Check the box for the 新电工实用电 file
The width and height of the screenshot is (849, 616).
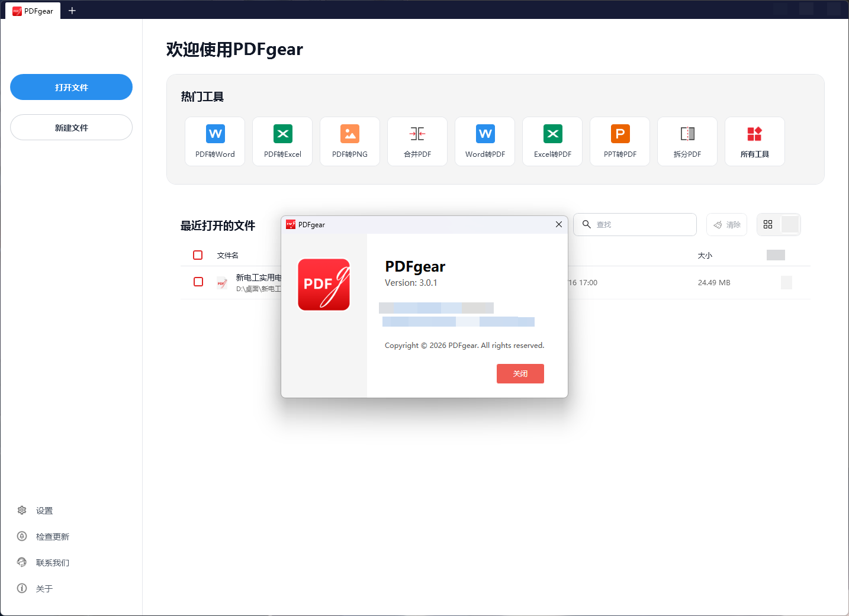pyautogui.click(x=198, y=282)
